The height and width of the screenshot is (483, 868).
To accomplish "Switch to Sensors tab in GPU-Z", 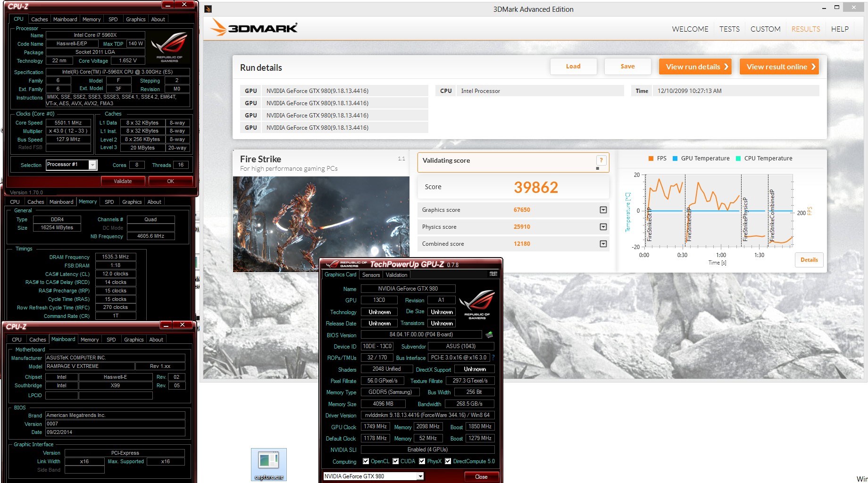I will click(x=371, y=275).
